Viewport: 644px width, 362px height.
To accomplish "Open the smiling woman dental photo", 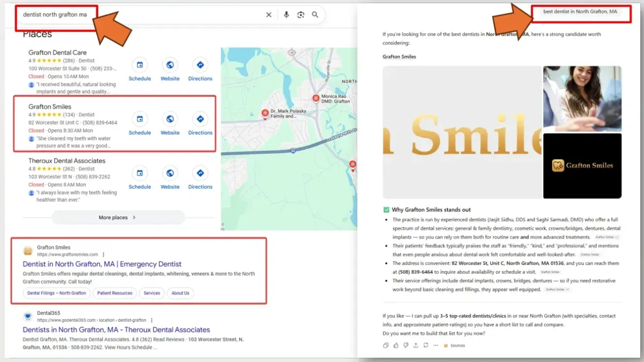I will click(582, 98).
